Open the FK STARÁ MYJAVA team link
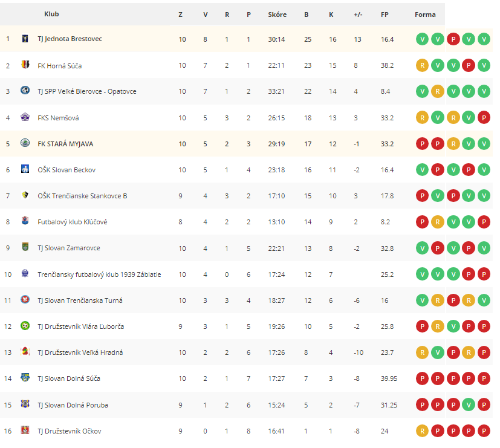 (65, 144)
